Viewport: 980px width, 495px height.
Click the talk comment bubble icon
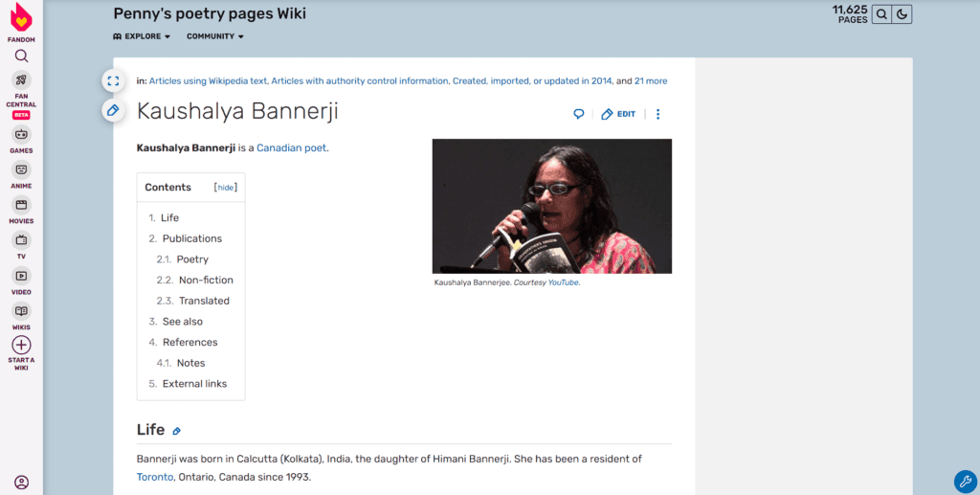(579, 114)
